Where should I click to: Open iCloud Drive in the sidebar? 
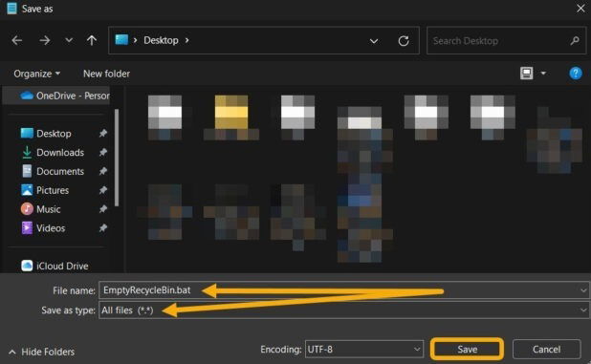coord(55,266)
